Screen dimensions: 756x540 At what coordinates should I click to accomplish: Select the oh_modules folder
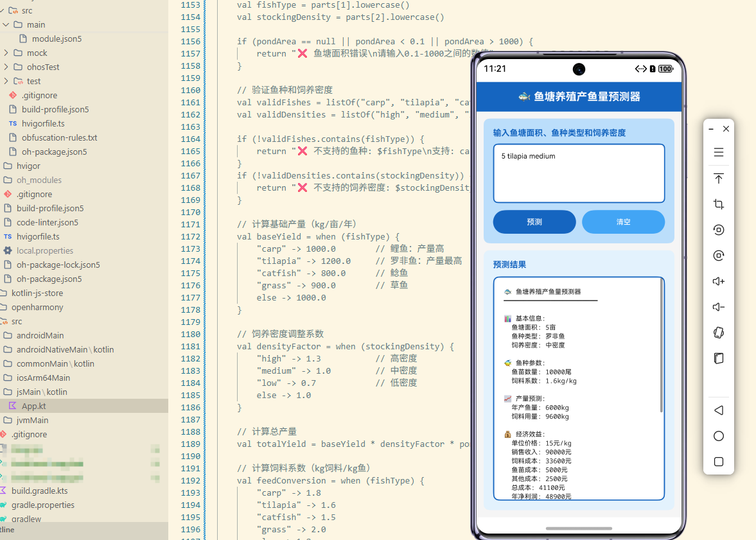click(39, 180)
